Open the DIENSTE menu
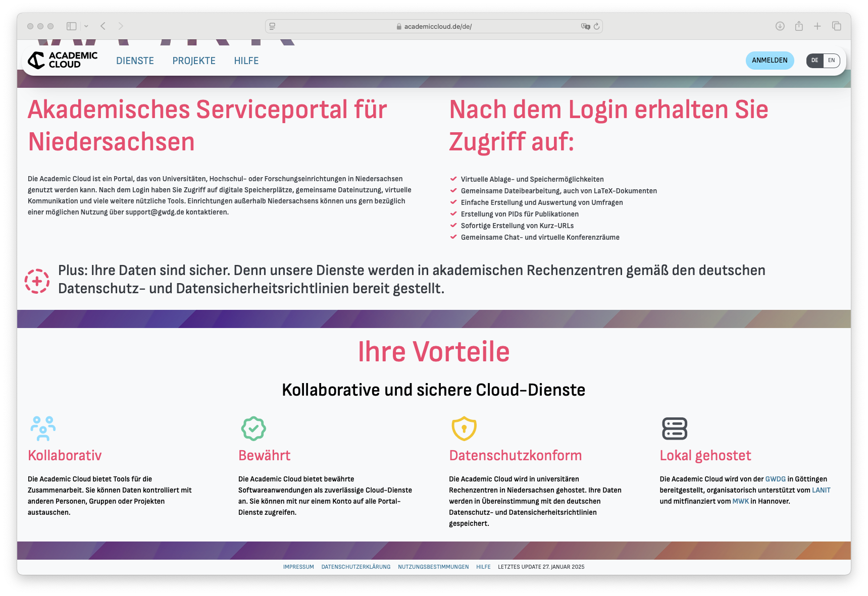Screen dimensions: 868x596 point(135,61)
